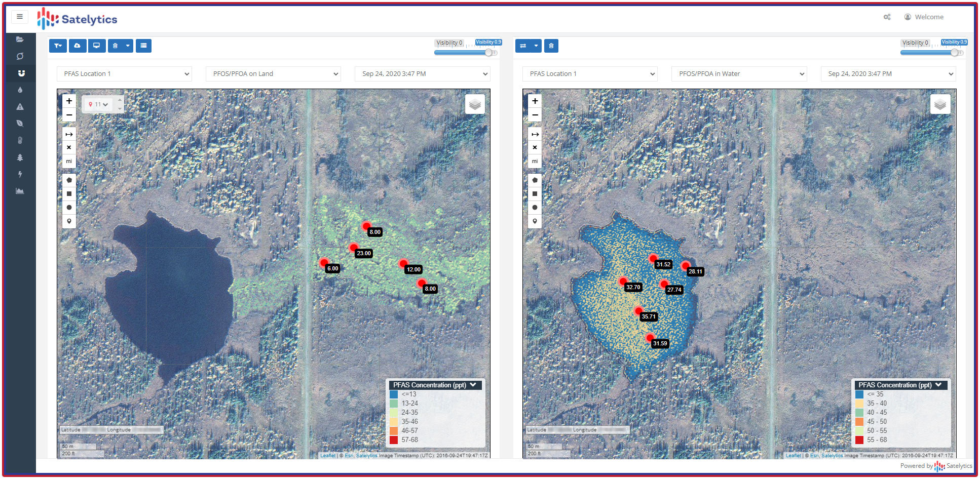980x479 pixels.
Task: Click the layers icon on right map
Action: pos(940,104)
